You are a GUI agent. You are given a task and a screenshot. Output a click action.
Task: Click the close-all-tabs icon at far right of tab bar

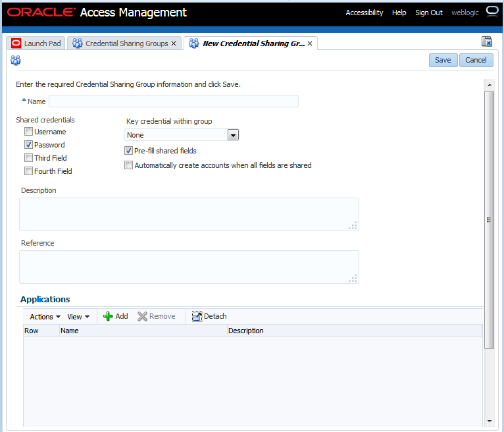pos(487,41)
